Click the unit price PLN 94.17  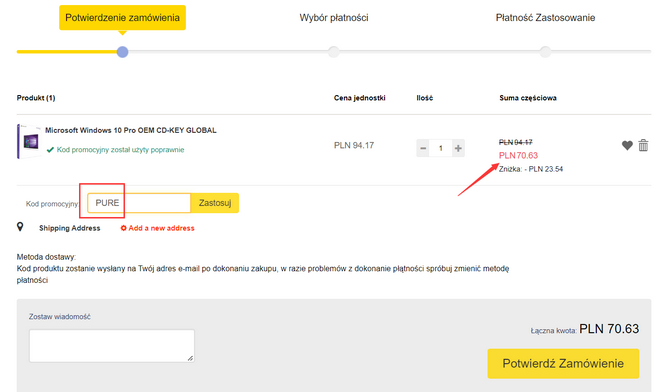pyautogui.click(x=354, y=145)
